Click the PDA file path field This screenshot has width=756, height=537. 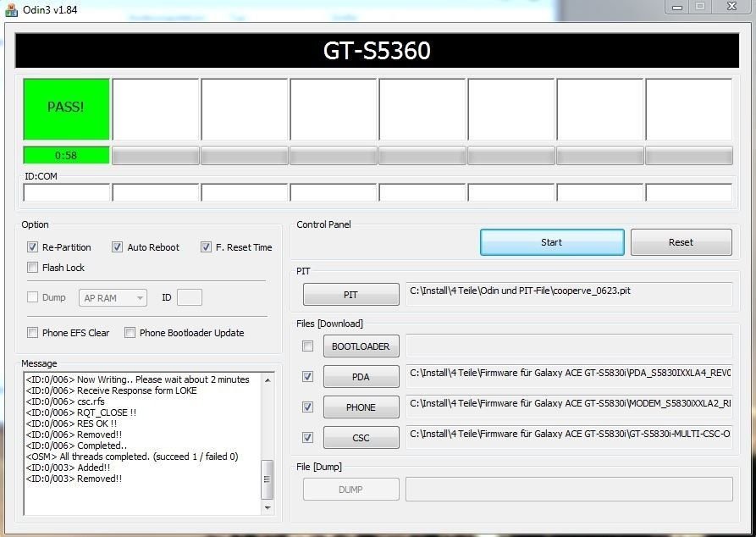[x=569, y=376]
